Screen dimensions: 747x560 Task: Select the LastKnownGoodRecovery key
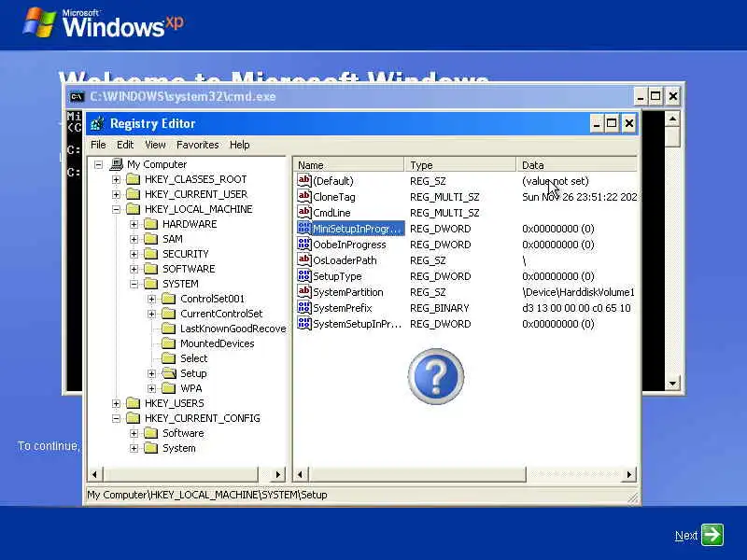pos(233,329)
